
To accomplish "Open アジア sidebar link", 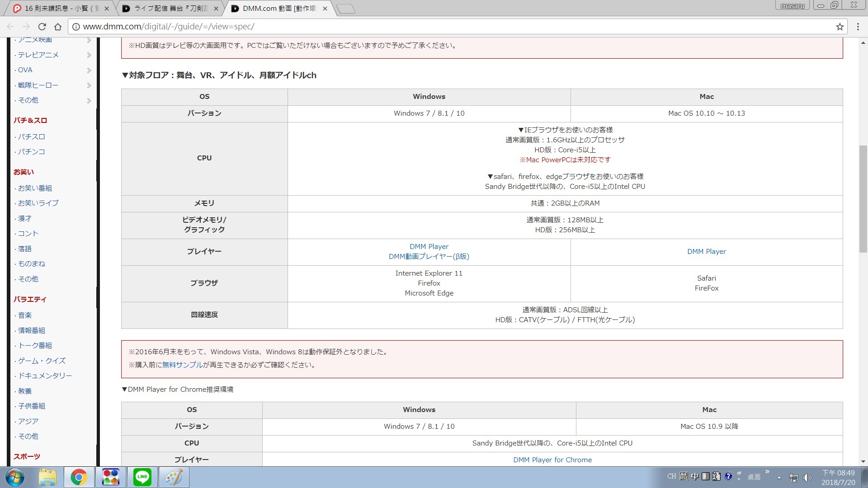I will (x=28, y=421).
